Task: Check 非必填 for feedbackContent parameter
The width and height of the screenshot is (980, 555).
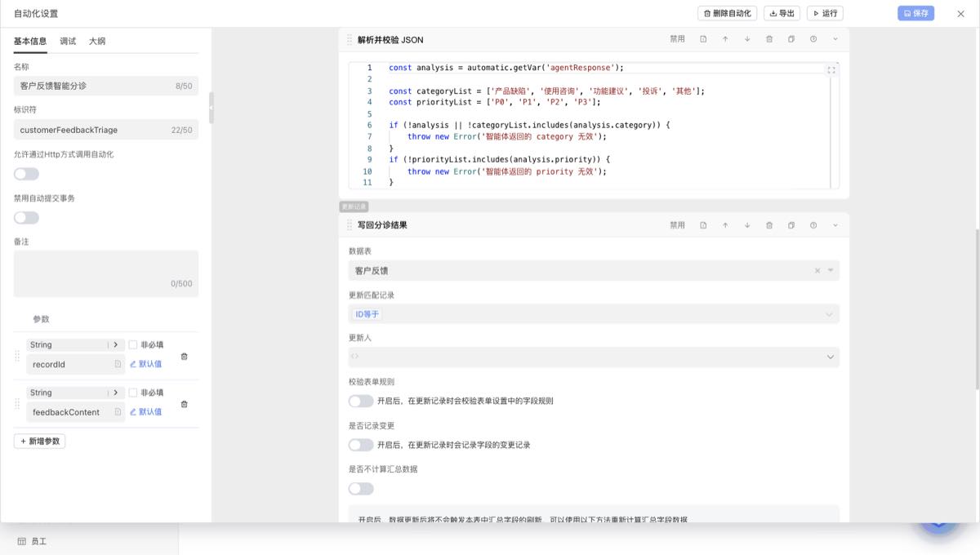Action: [x=133, y=393]
